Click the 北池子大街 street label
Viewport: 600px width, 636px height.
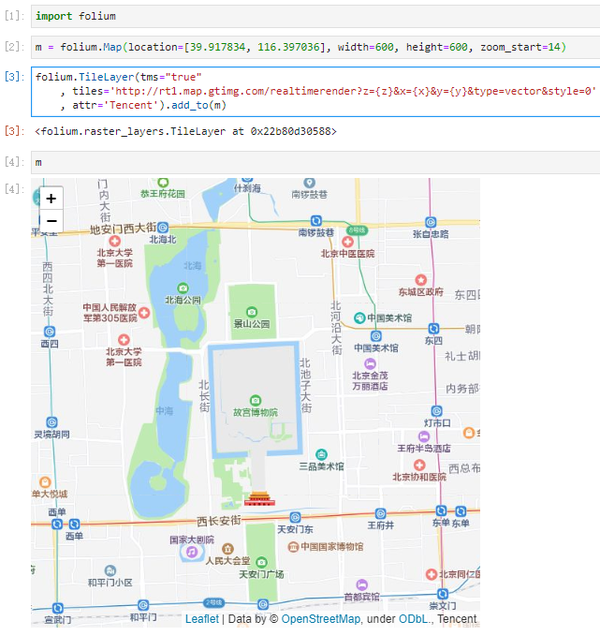(305, 385)
